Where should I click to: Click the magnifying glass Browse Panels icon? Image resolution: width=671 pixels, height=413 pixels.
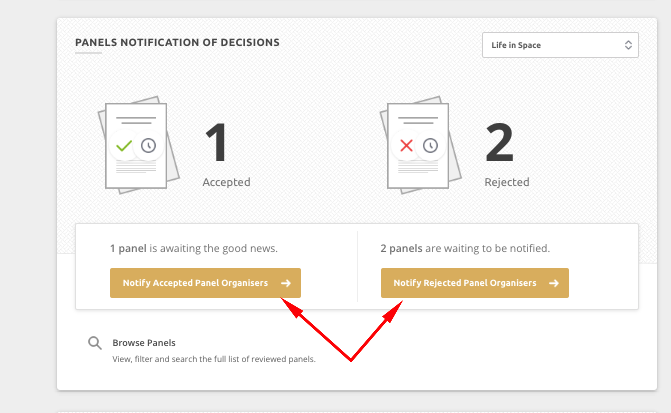click(95, 343)
